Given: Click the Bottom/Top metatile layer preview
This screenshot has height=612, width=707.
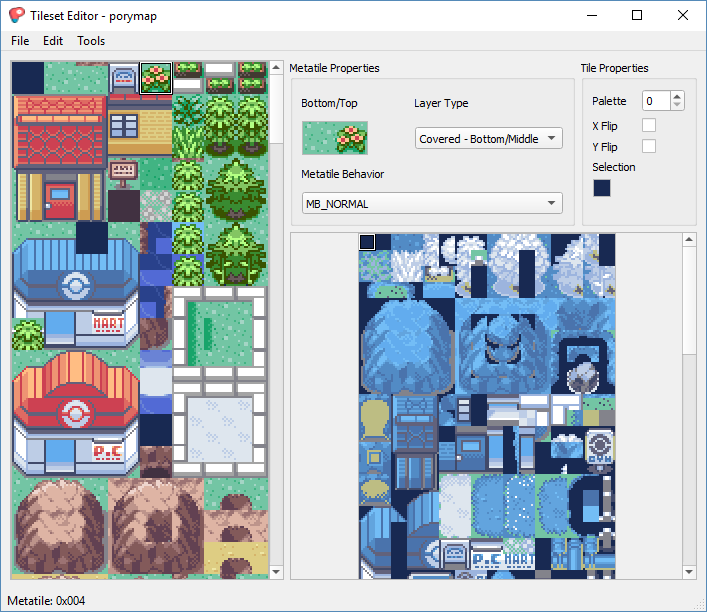Looking at the screenshot, I should click(335, 138).
